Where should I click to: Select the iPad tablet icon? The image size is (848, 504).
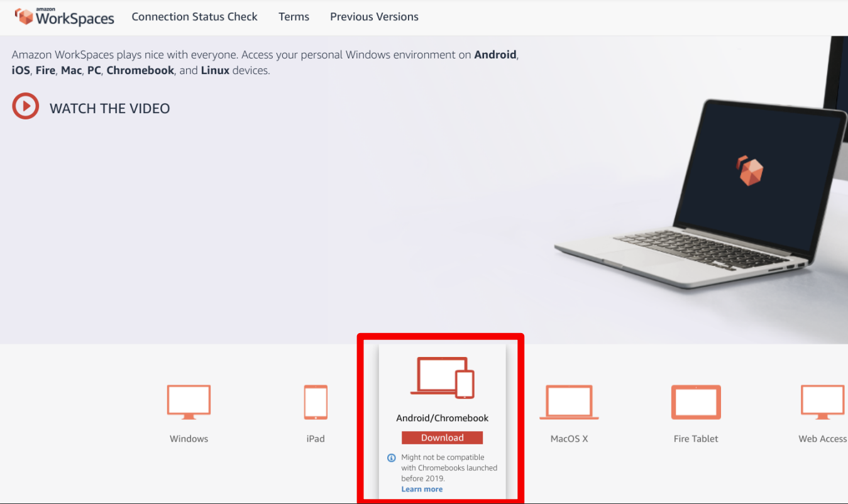click(316, 402)
